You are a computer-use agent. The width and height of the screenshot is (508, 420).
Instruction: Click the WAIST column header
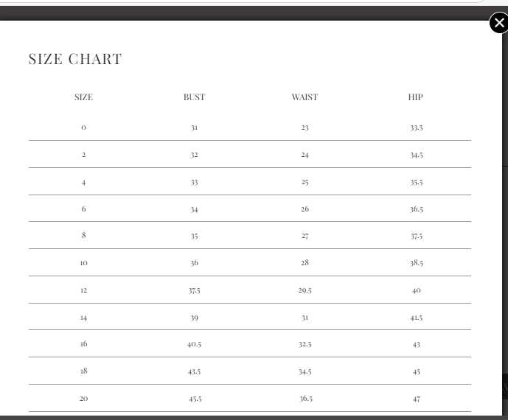point(305,97)
